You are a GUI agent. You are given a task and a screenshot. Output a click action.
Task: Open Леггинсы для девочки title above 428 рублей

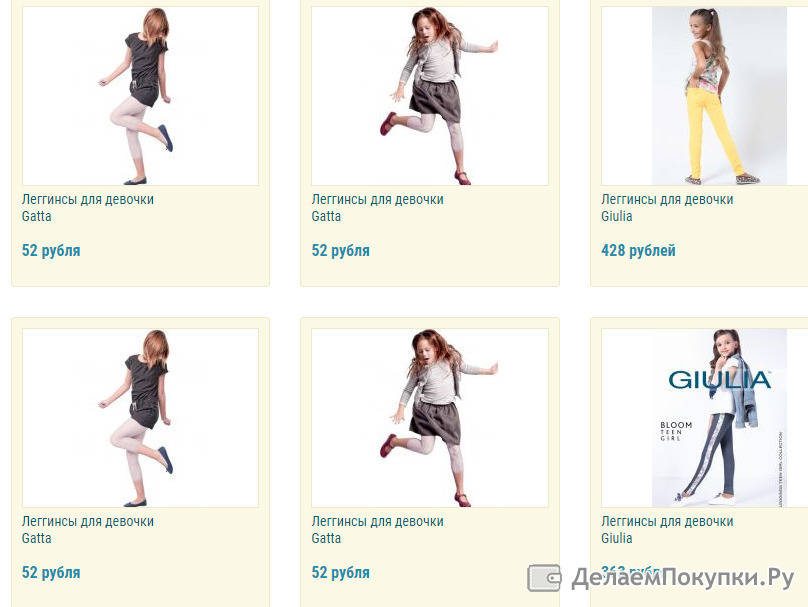tap(667, 199)
